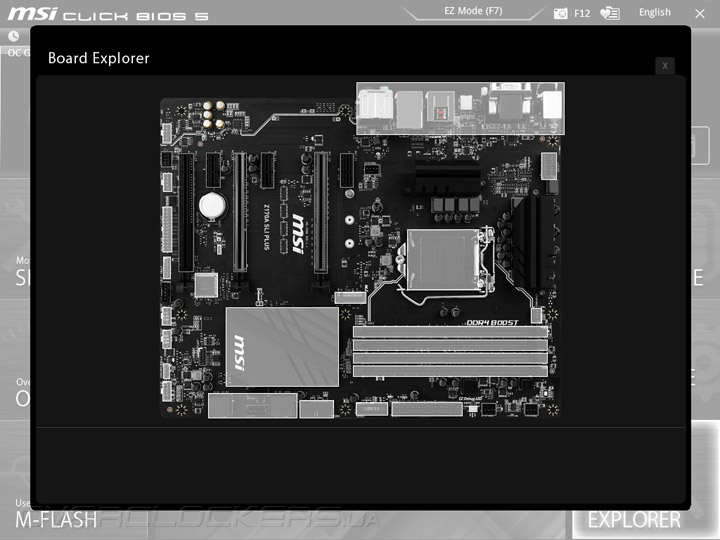Select the DIMM slot nearest the CPU

pos(450,332)
